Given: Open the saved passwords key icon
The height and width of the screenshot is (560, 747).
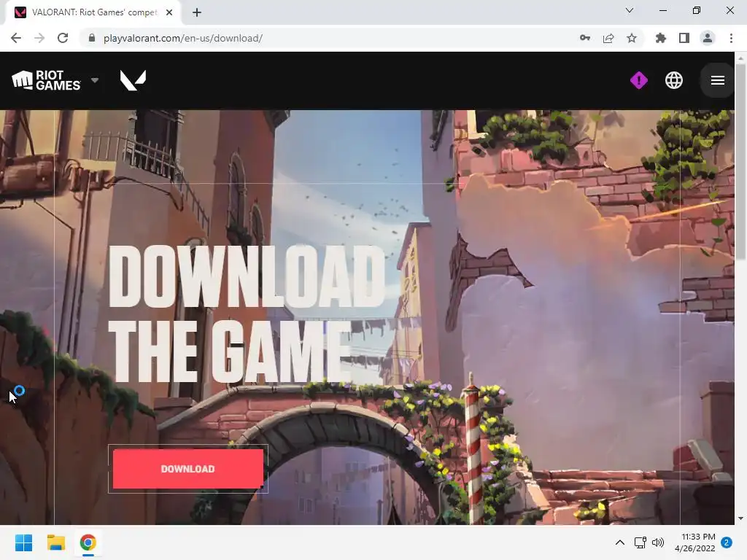Looking at the screenshot, I should [x=585, y=38].
